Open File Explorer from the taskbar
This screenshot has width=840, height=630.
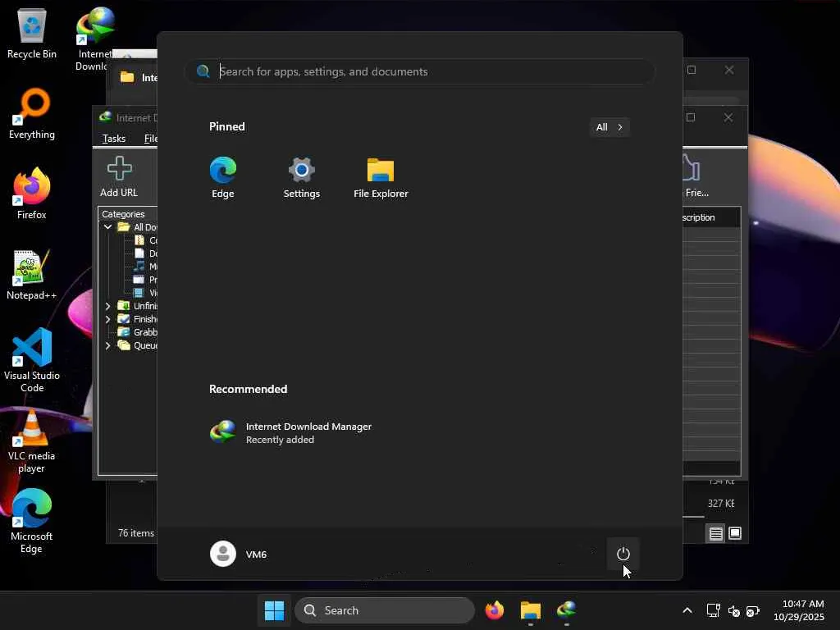tap(531, 610)
